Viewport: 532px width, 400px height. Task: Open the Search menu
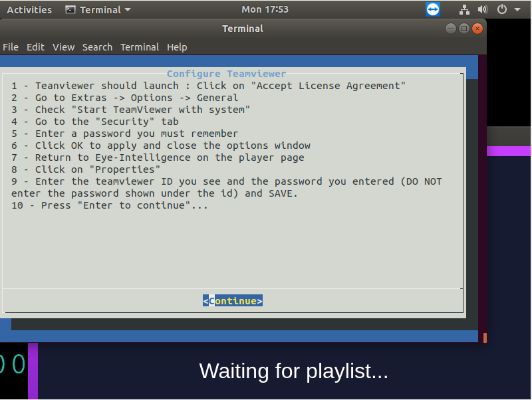point(97,47)
